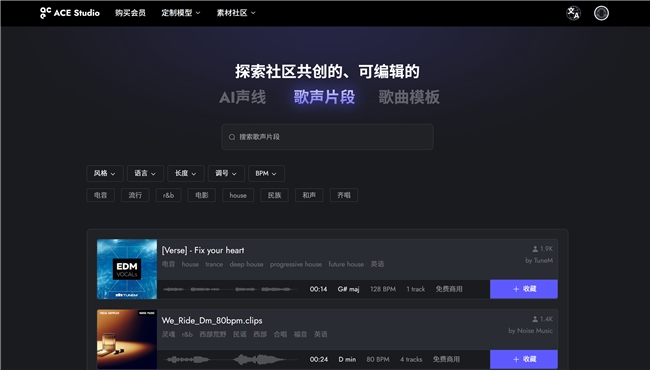Click the deep house tag on Fix your heart
This screenshot has width=650, height=370.
[x=246, y=264]
